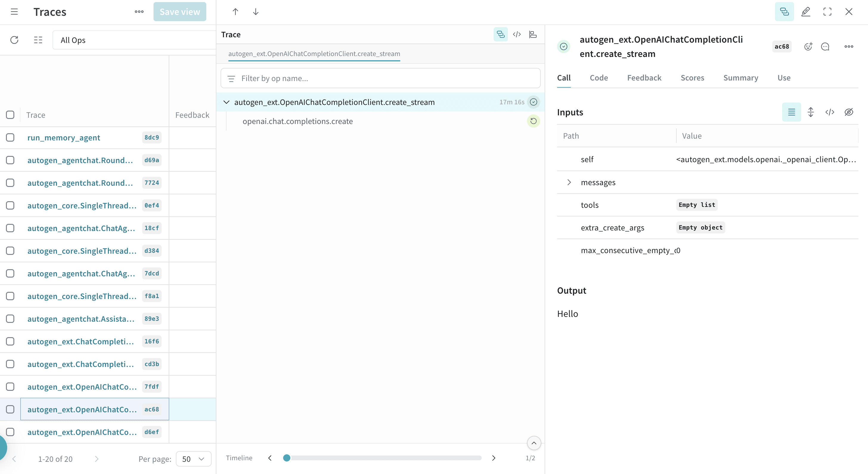Enter fullscreen mode for the call panel
This screenshot has width=868, height=474.
click(827, 12)
